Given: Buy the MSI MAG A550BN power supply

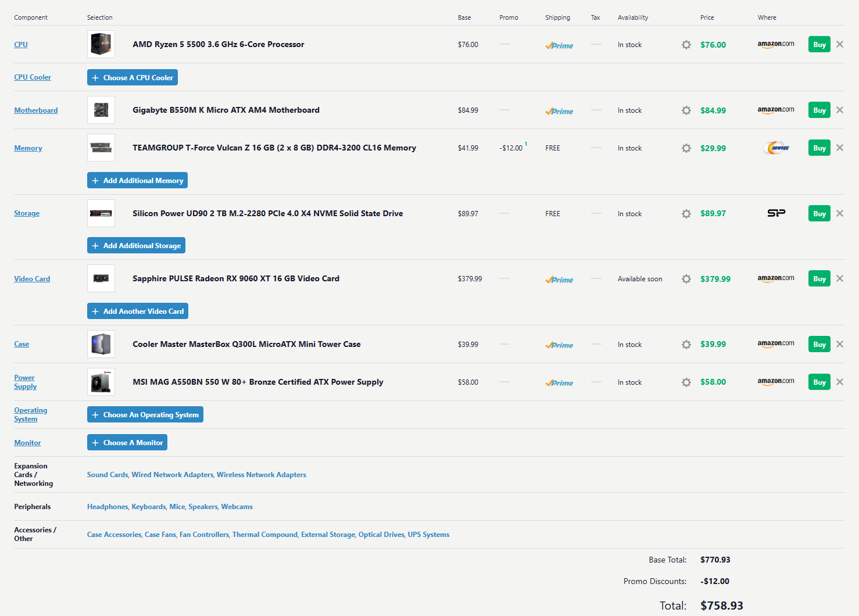Looking at the screenshot, I should tap(819, 382).
